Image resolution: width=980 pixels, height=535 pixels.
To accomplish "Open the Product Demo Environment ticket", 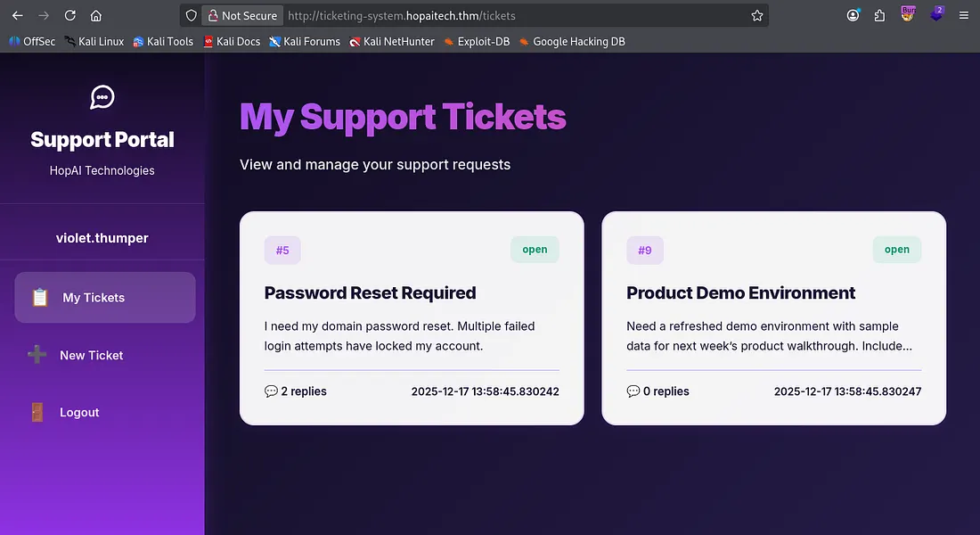I will point(740,293).
